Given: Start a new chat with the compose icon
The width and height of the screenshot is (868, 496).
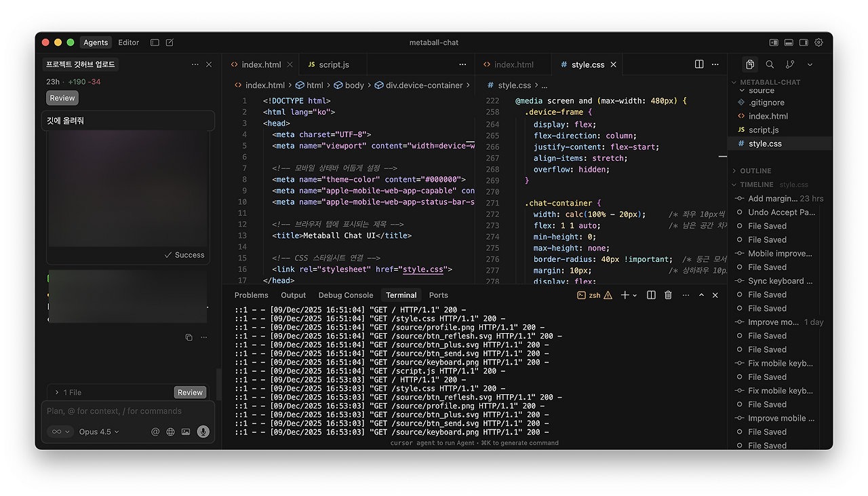Looking at the screenshot, I should tap(170, 42).
